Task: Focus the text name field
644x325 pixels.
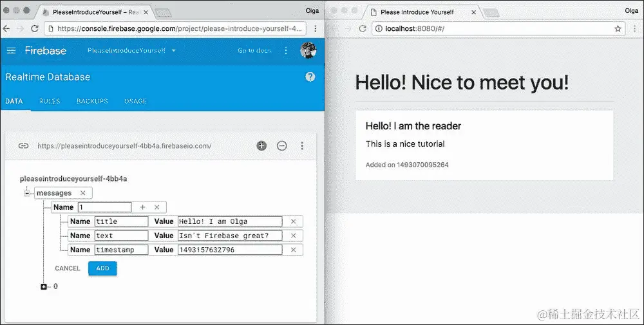Action: 121,236
